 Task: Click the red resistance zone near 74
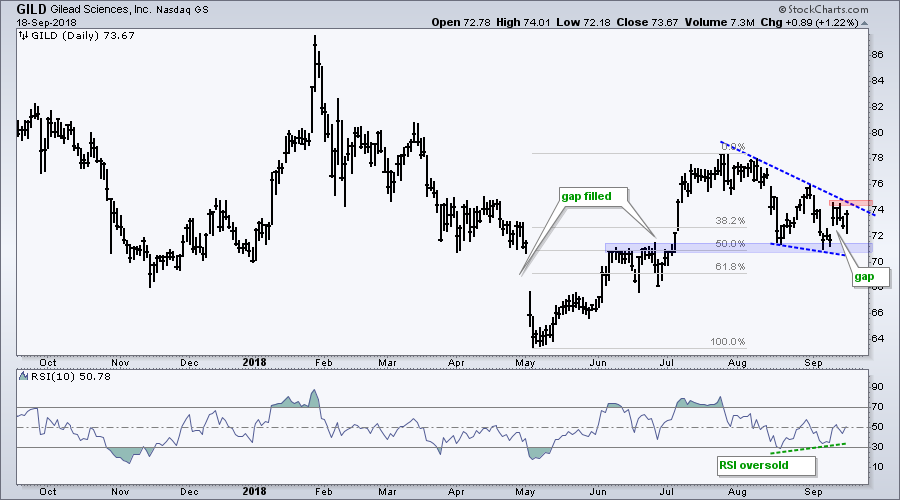(851, 203)
